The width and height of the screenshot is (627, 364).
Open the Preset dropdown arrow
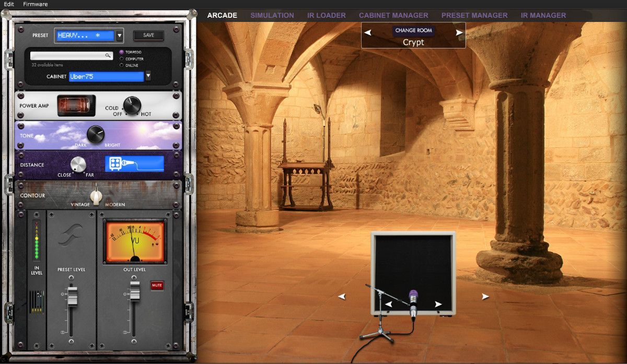[120, 36]
